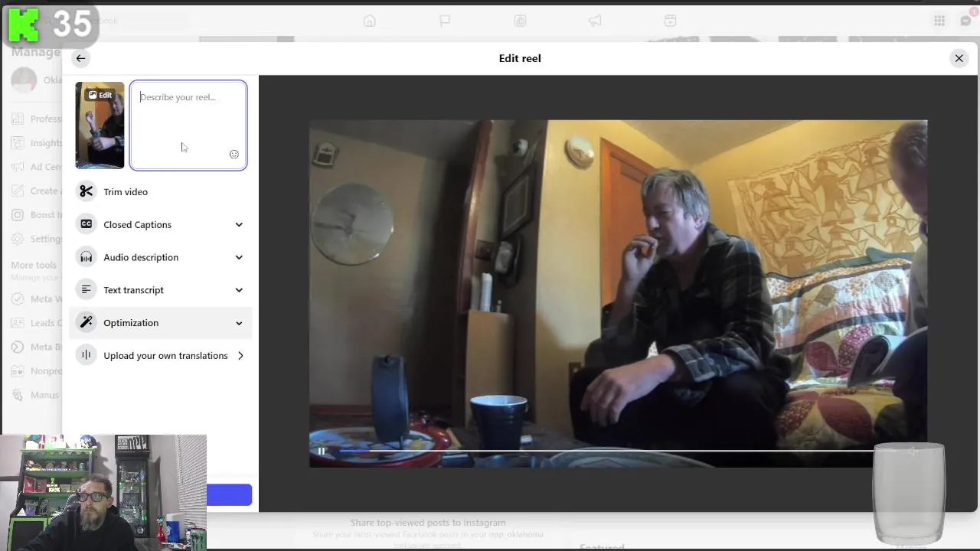Click the Optimization magic wand icon
Viewport: 980px width, 551px height.
point(86,323)
